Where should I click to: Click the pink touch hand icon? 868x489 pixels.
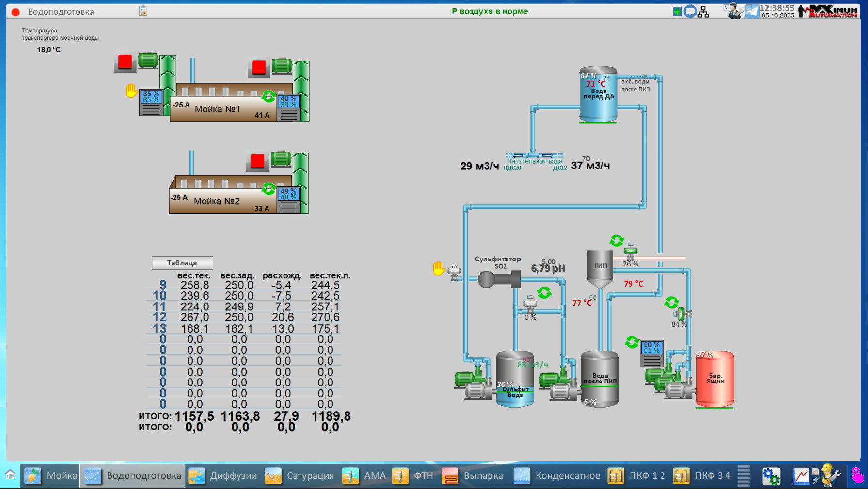point(857,475)
